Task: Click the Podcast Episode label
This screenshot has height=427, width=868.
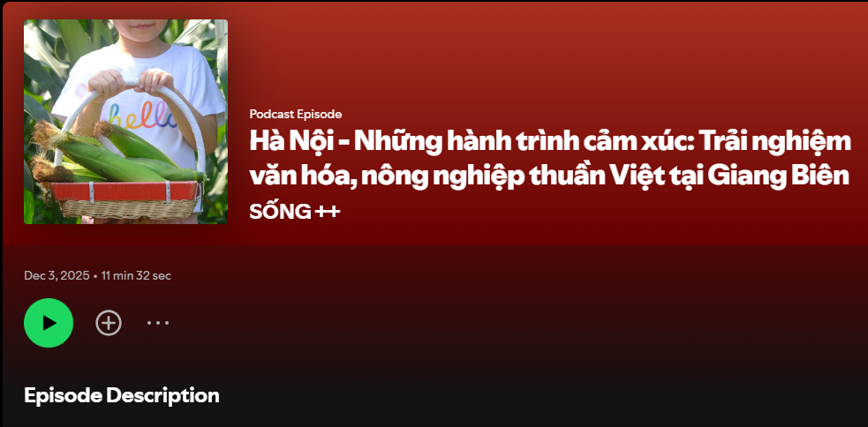Action: [x=296, y=114]
